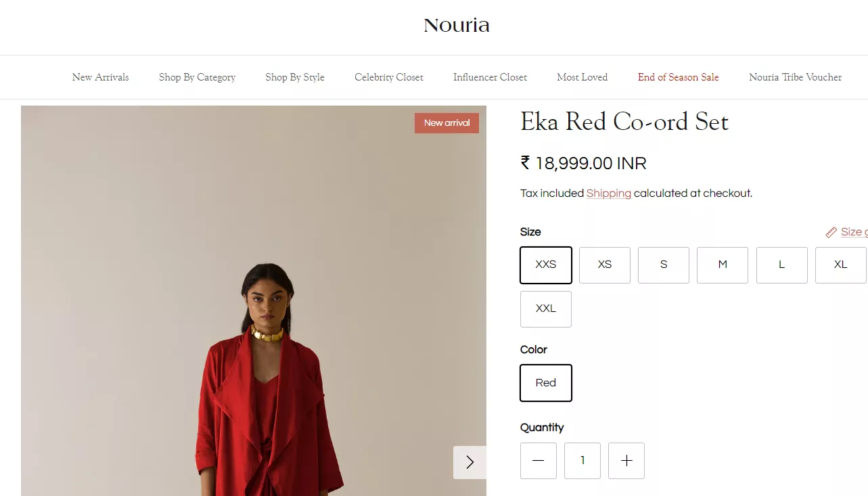This screenshot has height=496, width=868.
Task: Open the New Arrivals menu
Action: (x=100, y=77)
